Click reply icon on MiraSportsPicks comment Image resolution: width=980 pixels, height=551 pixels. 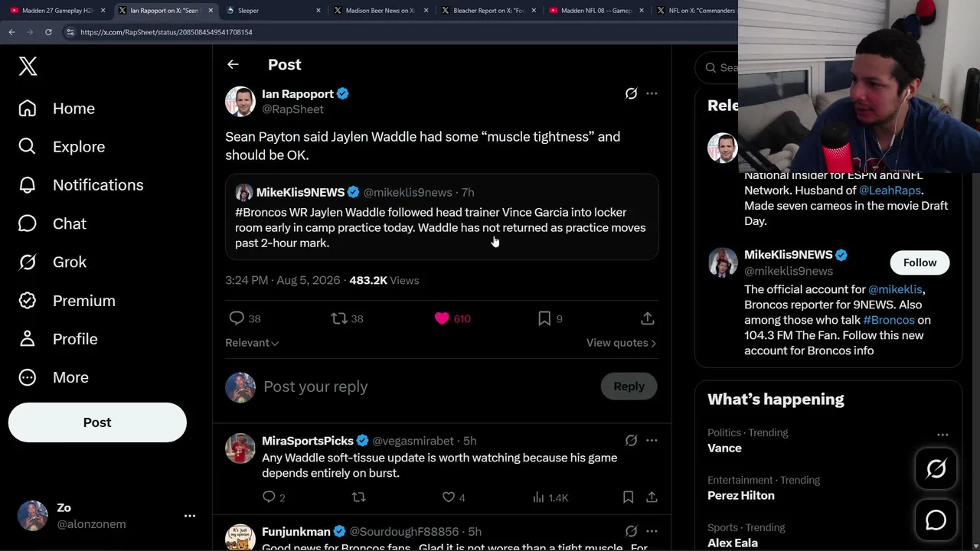click(x=269, y=497)
